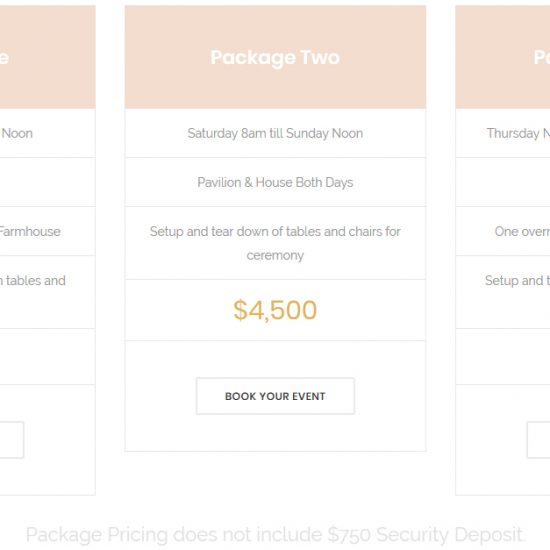Click the Saturday 8am till Sunday Noon row
550x550 pixels.
pos(275,133)
